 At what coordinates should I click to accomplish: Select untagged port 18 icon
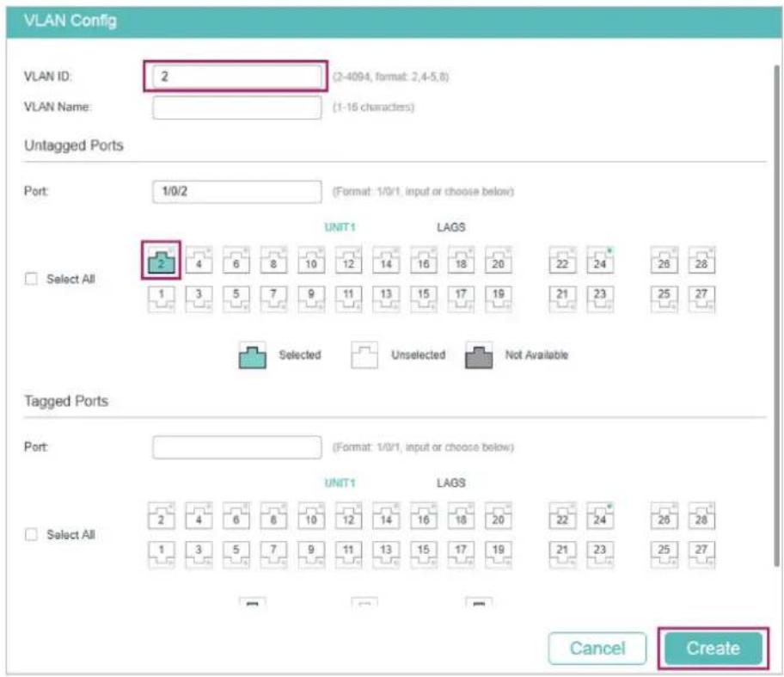coord(461,260)
